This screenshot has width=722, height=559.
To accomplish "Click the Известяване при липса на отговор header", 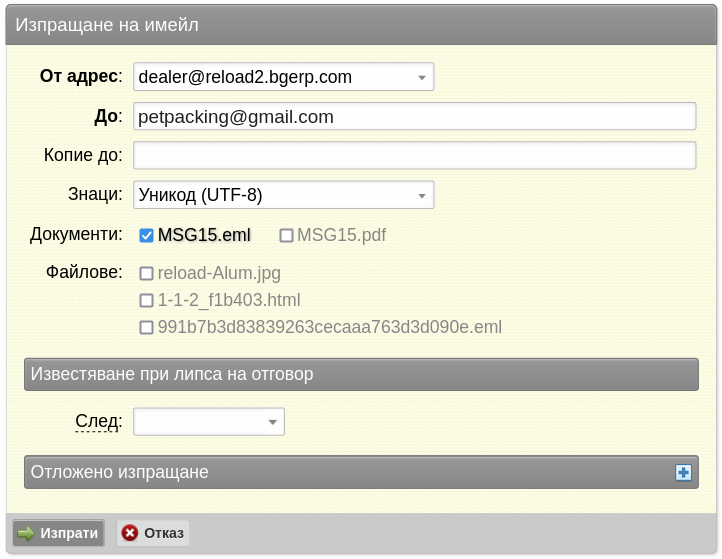I will 361,374.
